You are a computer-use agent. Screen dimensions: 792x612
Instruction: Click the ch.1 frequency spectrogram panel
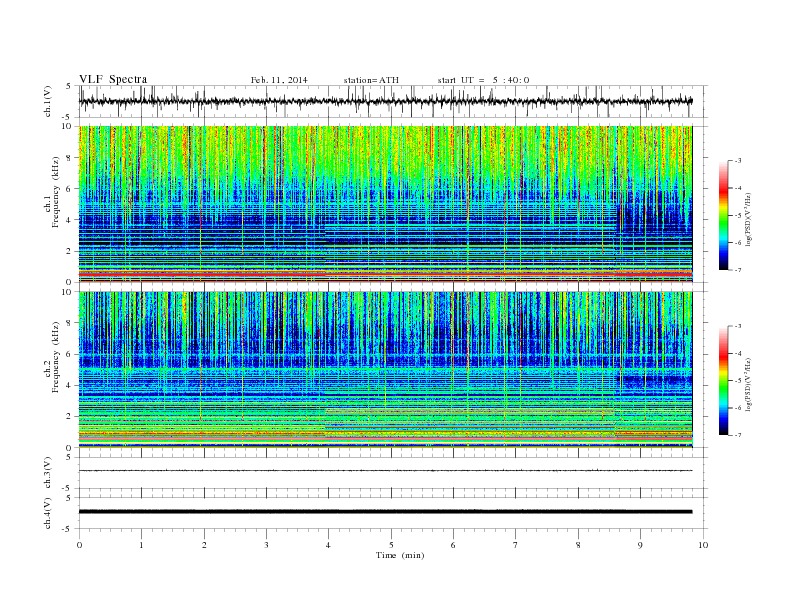385,204
